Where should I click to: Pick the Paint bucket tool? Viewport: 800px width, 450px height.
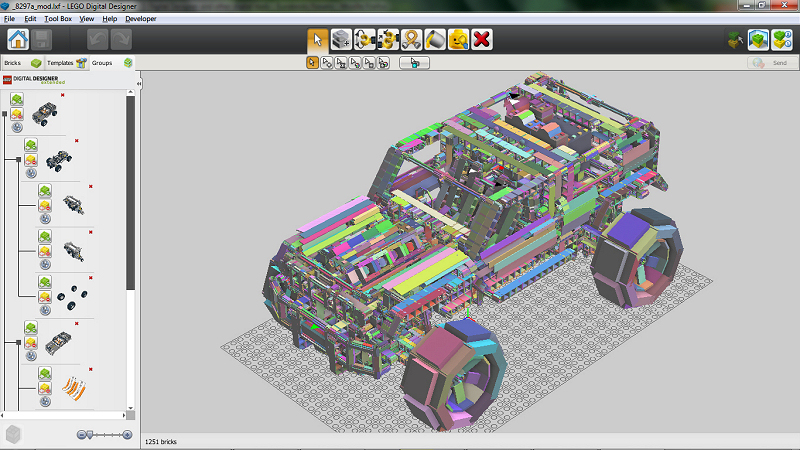coord(435,39)
